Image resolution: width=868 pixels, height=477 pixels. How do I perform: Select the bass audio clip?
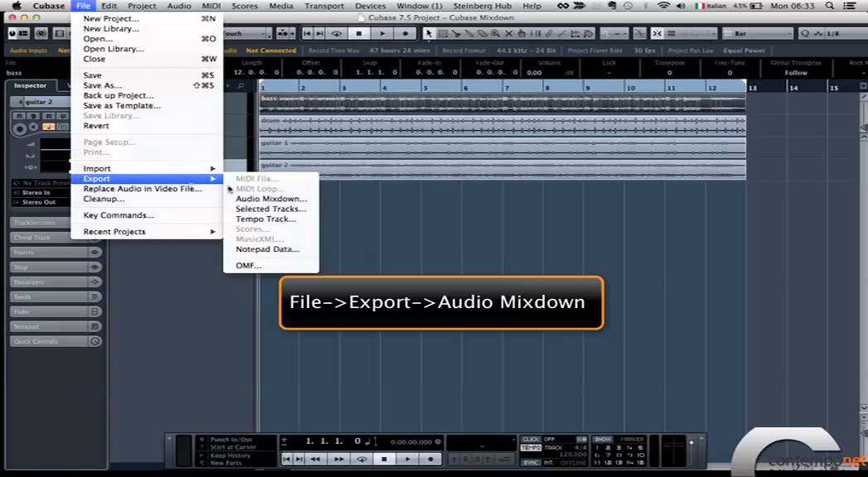503,104
